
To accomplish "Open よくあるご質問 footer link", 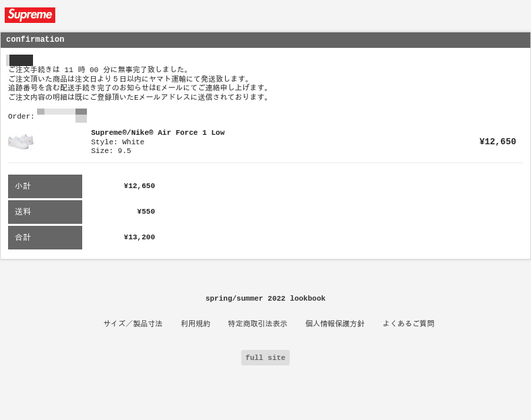I will (408, 324).
